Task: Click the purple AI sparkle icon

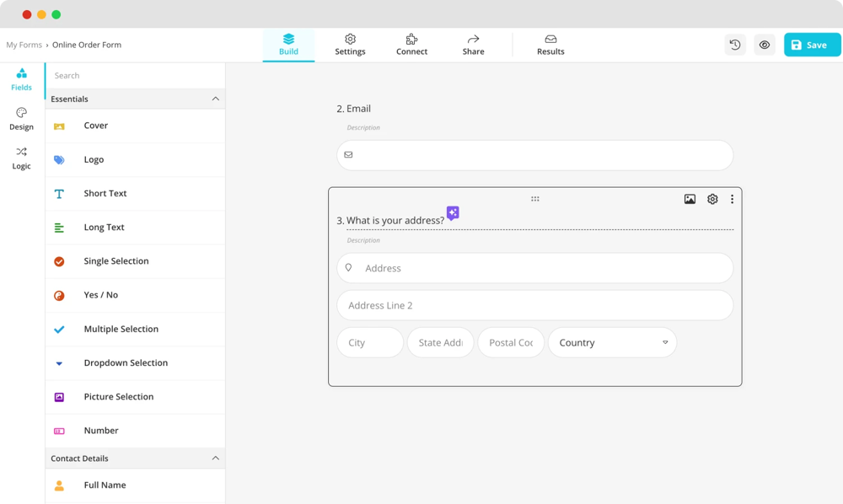Action: [x=453, y=213]
